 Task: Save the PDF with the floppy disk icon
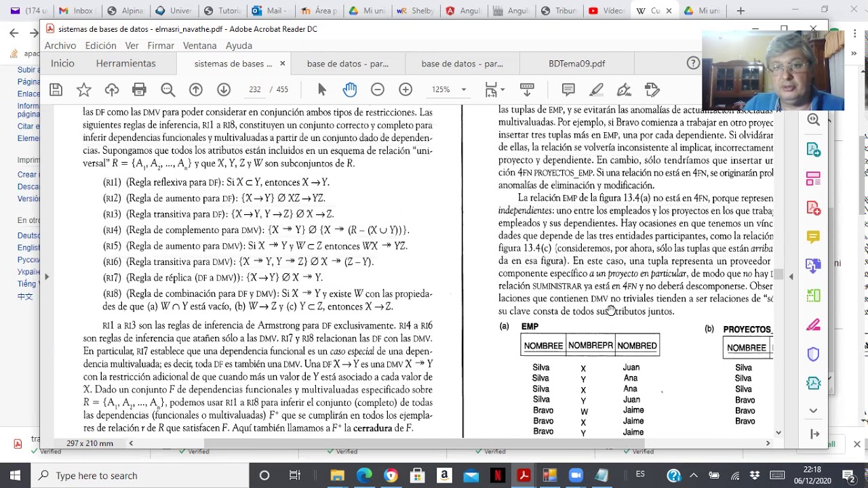(x=56, y=89)
